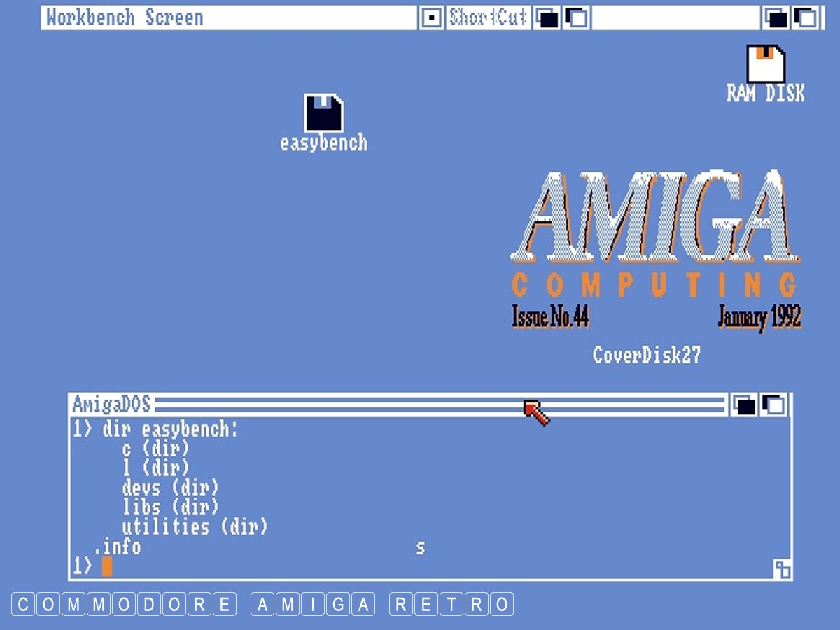Click the ShortCut title label
The image size is (840, 630).
click(x=488, y=17)
